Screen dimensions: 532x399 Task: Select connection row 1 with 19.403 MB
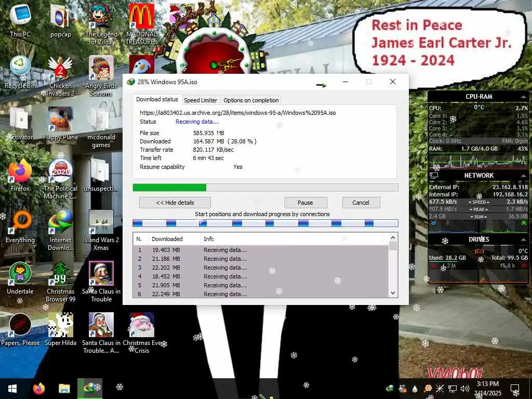click(261, 250)
